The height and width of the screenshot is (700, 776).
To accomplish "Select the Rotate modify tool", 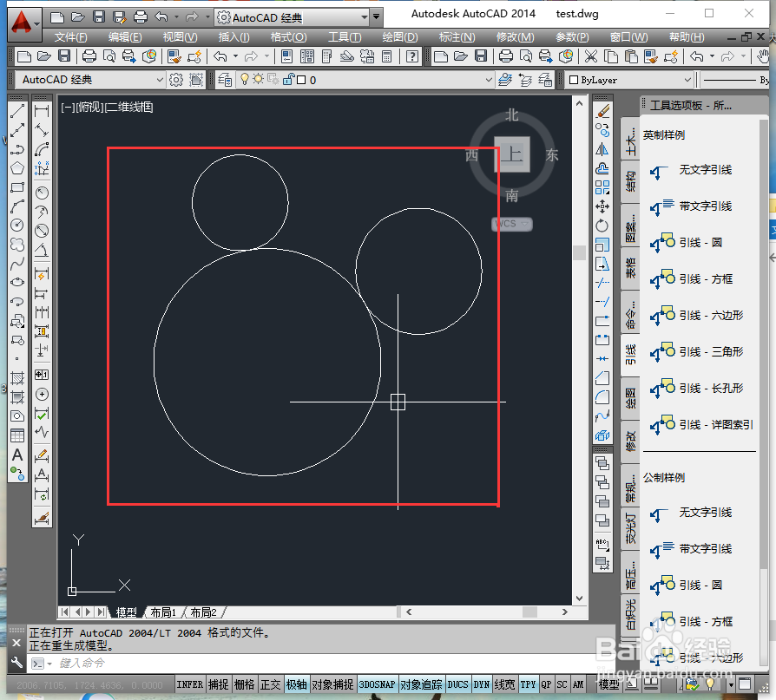I will [x=602, y=226].
